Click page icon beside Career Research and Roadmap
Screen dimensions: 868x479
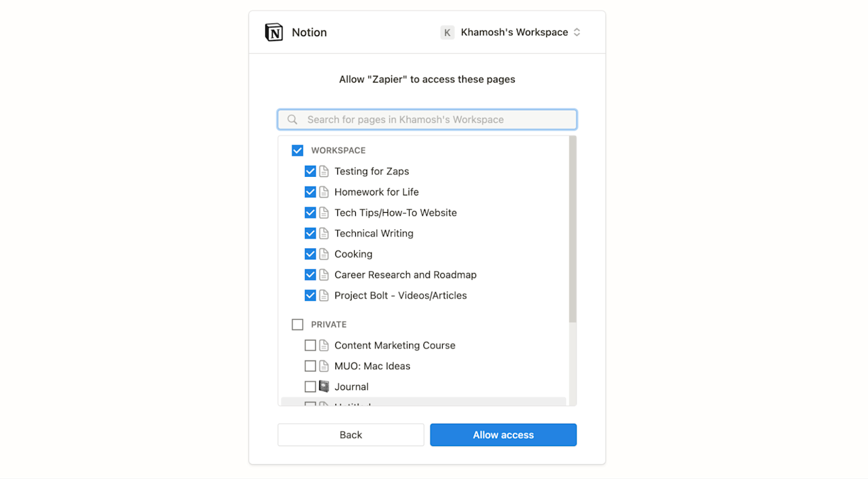(x=324, y=275)
